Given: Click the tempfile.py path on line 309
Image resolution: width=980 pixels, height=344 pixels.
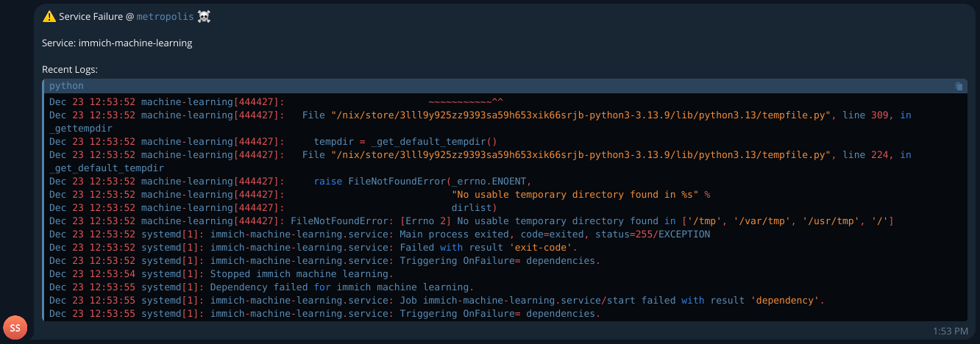Looking at the screenshot, I should pos(582,115).
